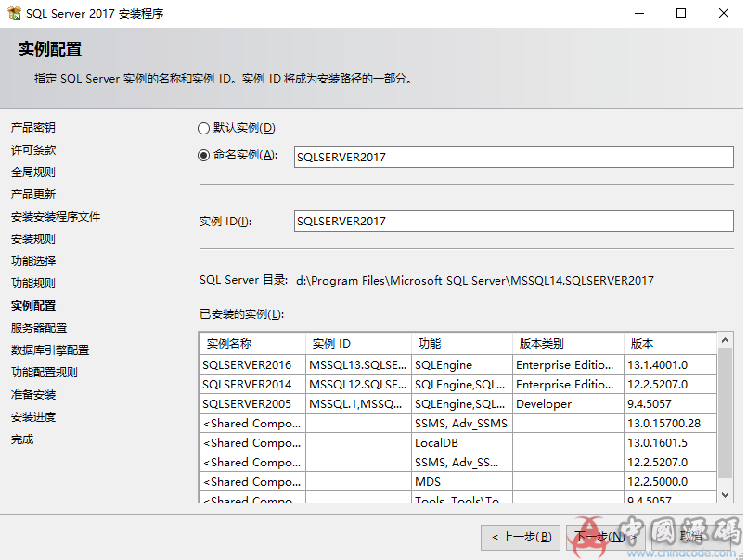Select the 默认实例 radio button
The image size is (747, 560).
(203, 128)
